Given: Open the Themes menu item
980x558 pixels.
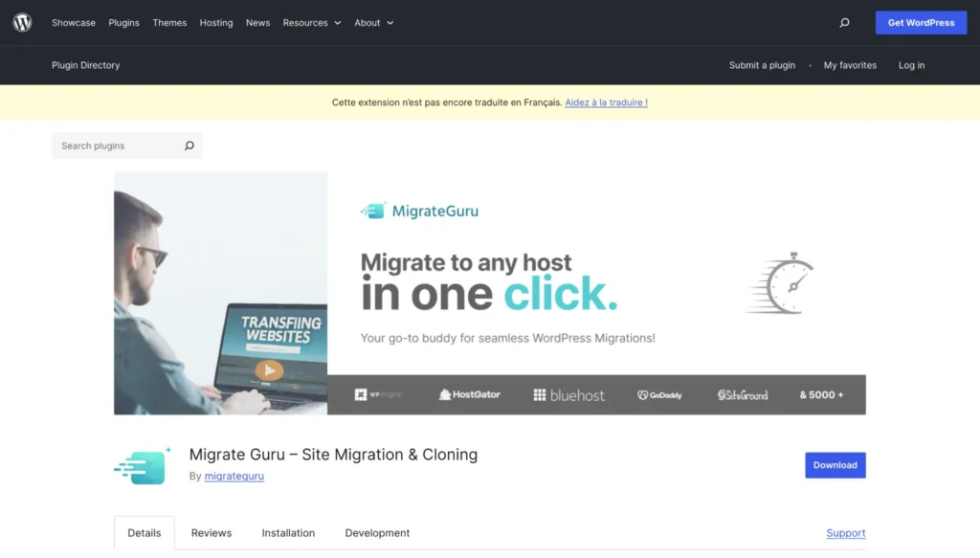Looking at the screenshot, I should pyautogui.click(x=169, y=23).
